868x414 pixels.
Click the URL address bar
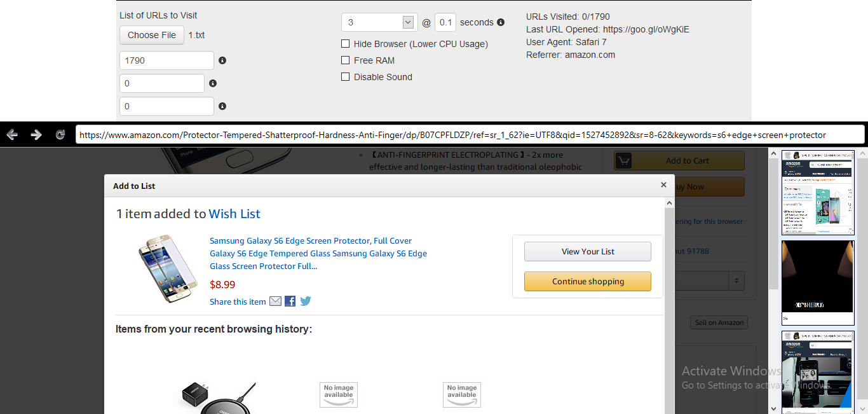pyautogui.click(x=470, y=135)
